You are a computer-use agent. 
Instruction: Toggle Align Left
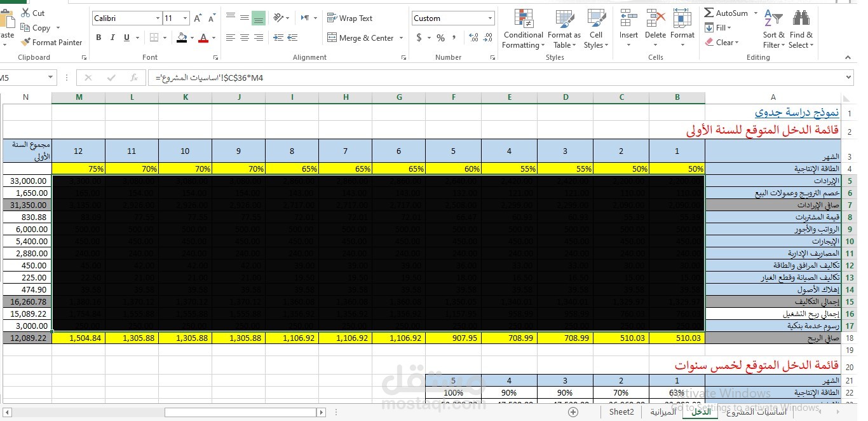(230, 38)
